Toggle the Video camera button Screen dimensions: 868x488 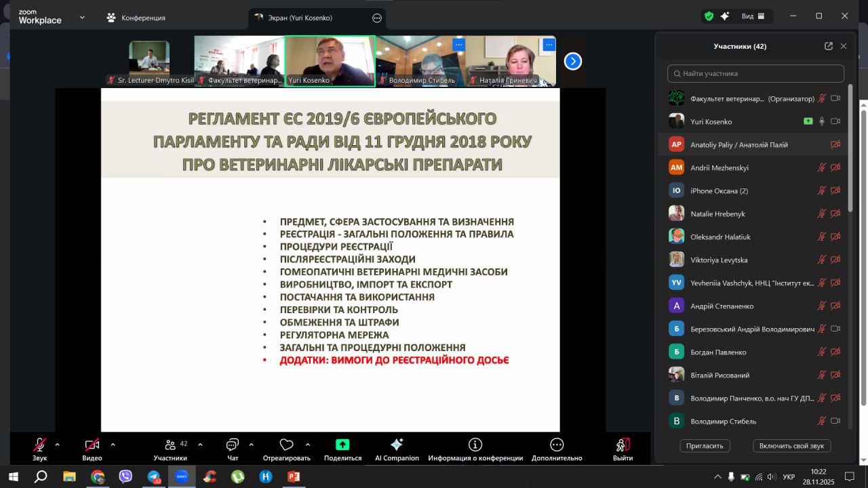[x=92, y=445]
